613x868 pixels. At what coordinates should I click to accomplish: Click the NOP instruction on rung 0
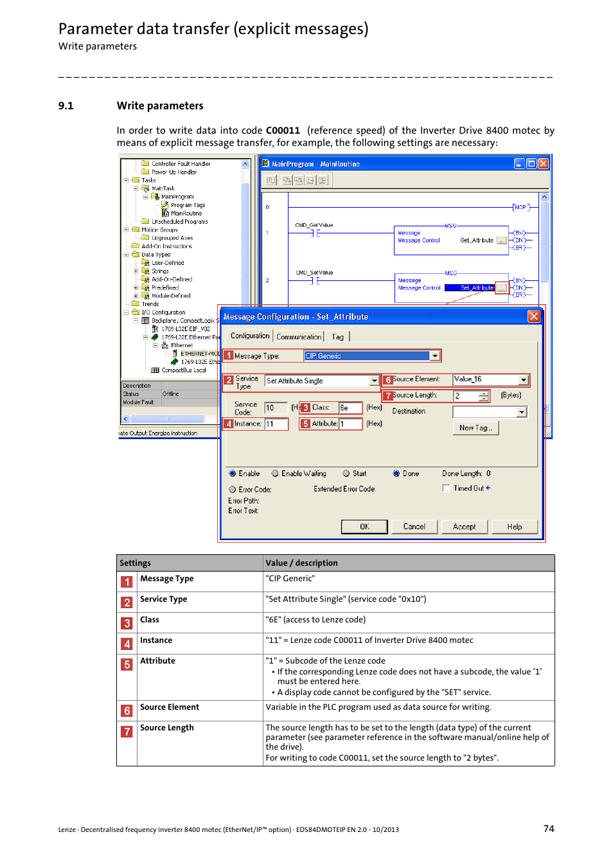pos(520,207)
